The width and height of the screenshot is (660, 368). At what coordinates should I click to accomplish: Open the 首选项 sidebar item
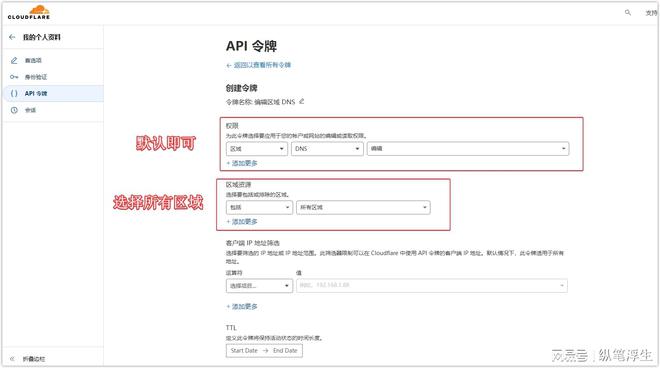(x=53, y=60)
